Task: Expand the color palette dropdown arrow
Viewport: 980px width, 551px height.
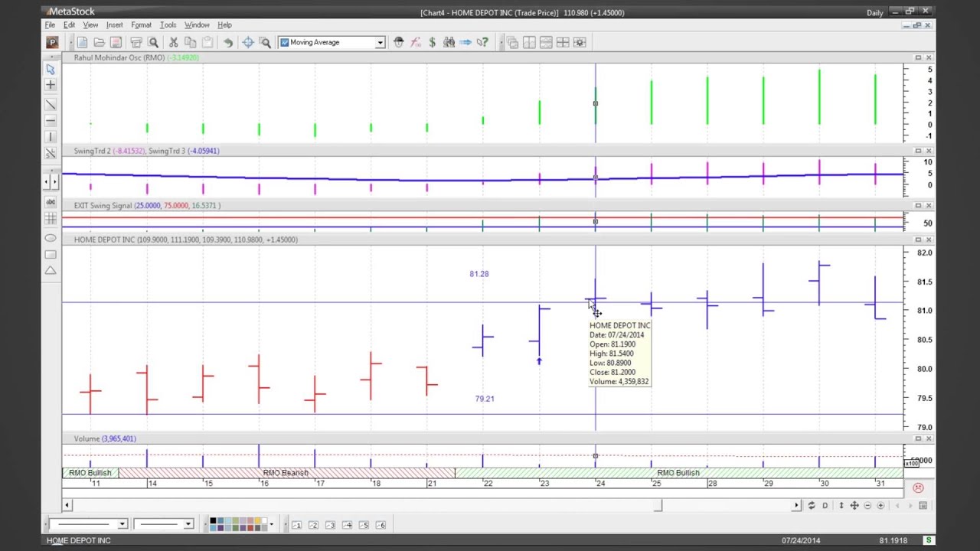Action: (271, 524)
